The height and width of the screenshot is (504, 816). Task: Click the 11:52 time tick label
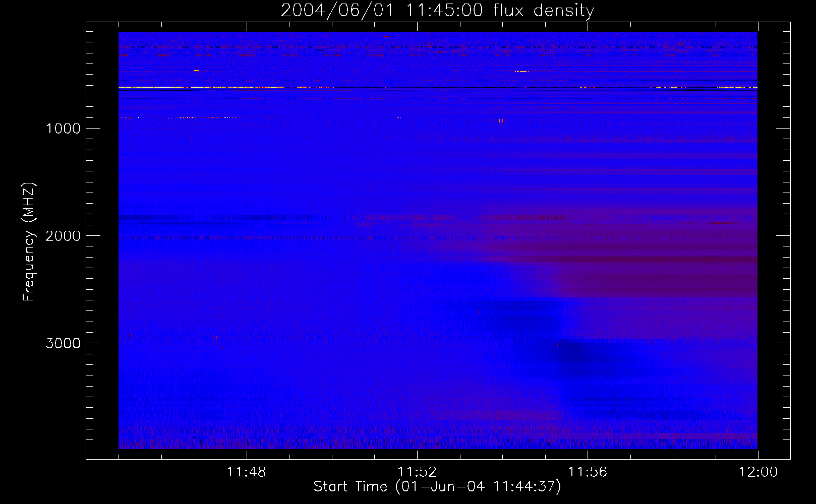point(417,472)
